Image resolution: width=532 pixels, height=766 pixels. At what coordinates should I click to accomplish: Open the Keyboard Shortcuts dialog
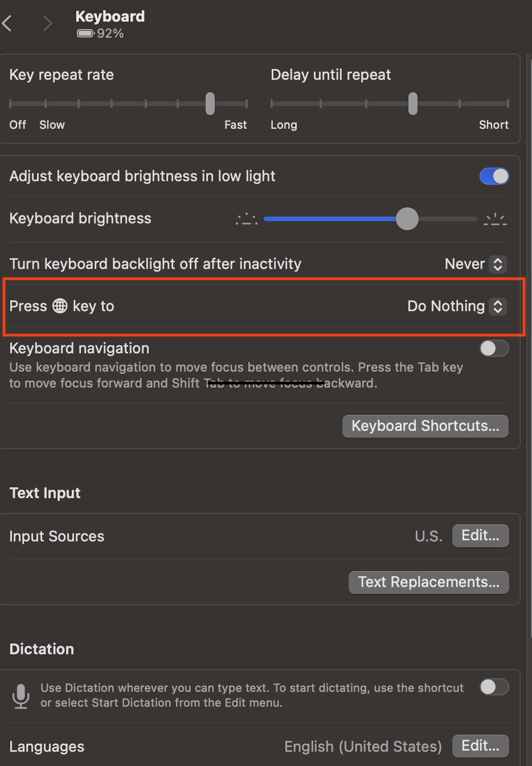[x=425, y=426]
